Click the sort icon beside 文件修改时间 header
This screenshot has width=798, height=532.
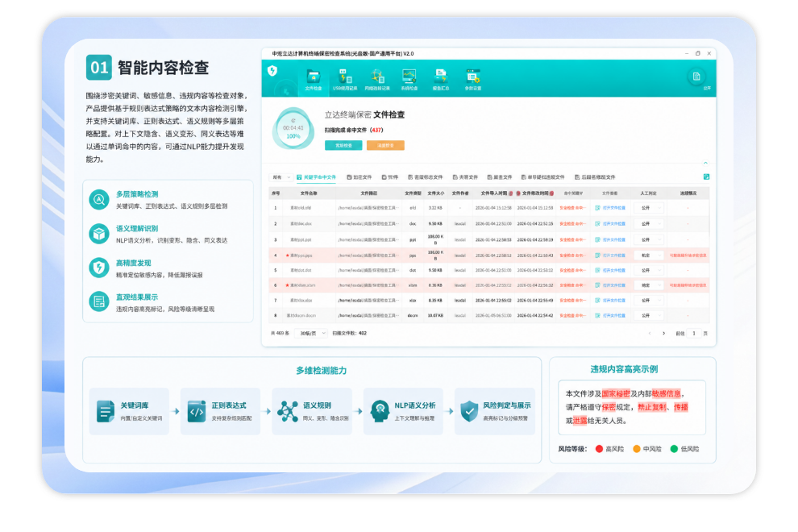tap(552, 193)
